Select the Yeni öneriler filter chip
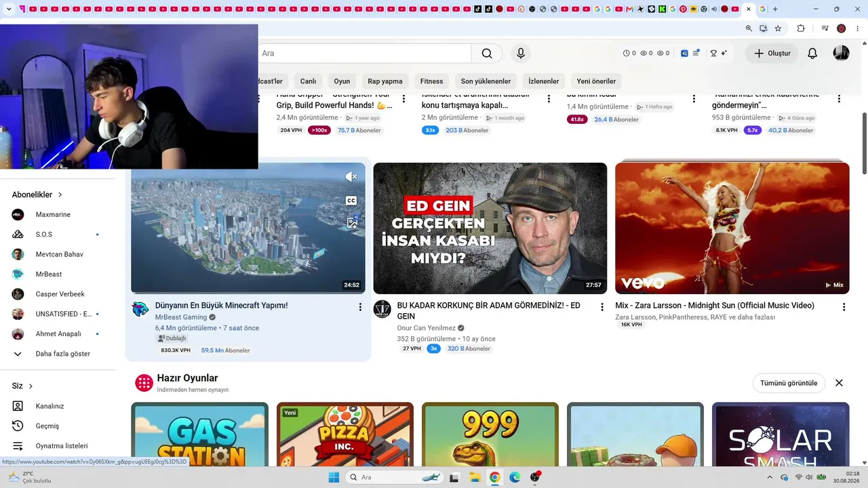This screenshot has height=488, width=868. (x=596, y=81)
